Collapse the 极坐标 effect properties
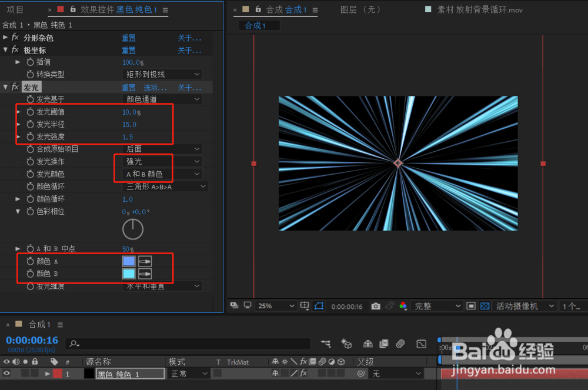 coord(5,49)
